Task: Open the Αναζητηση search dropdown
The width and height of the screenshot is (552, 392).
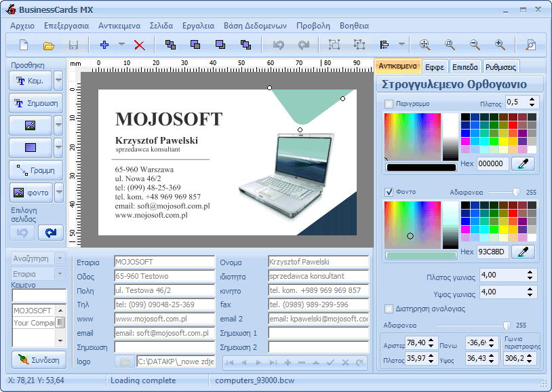Action: (x=60, y=258)
